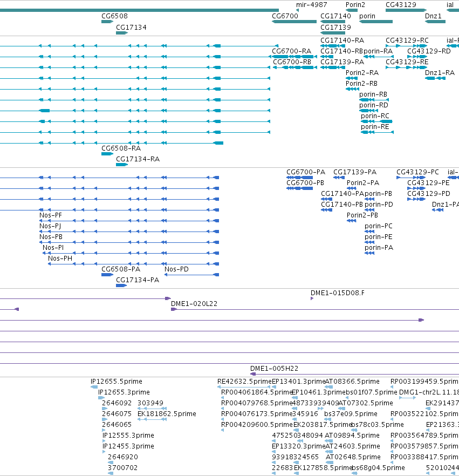Select the porin-PA protein
This screenshot has width=459, height=476.
click(369, 253)
